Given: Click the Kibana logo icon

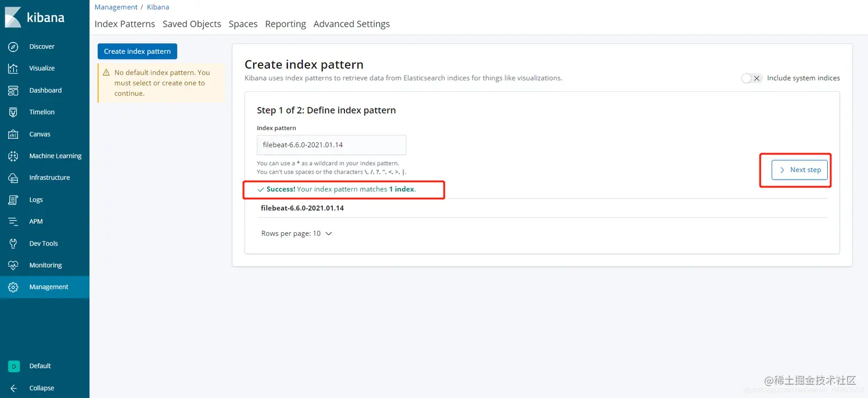Looking at the screenshot, I should point(13,17).
